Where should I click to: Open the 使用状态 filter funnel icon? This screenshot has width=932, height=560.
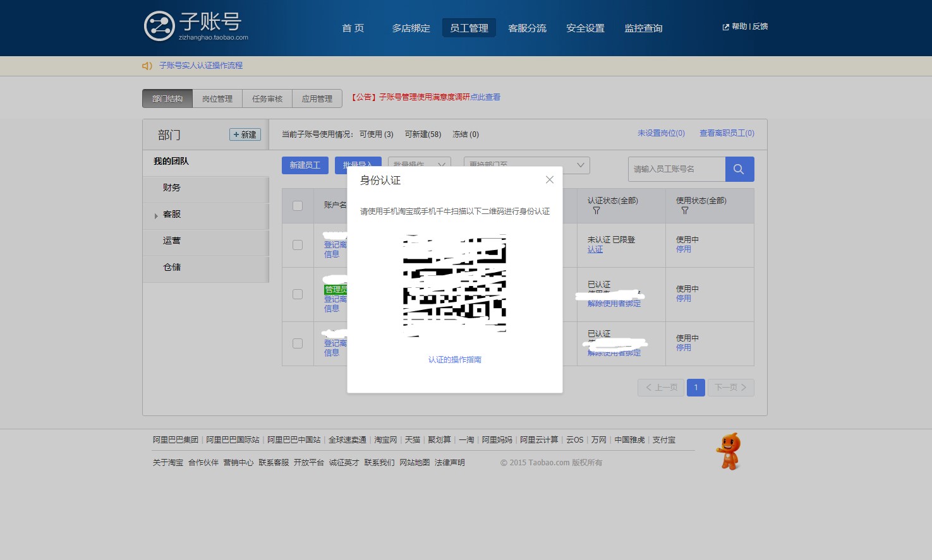(x=684, y=211)
